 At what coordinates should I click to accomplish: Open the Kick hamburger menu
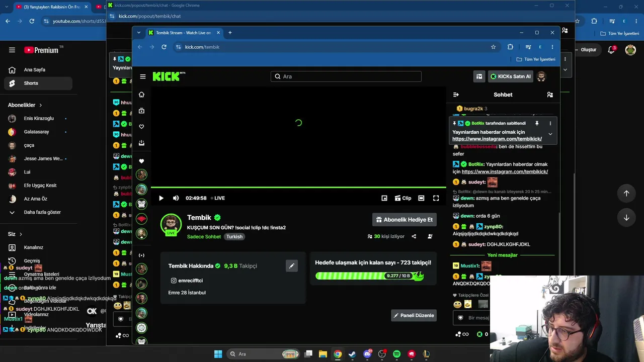[x=143, y=76]
